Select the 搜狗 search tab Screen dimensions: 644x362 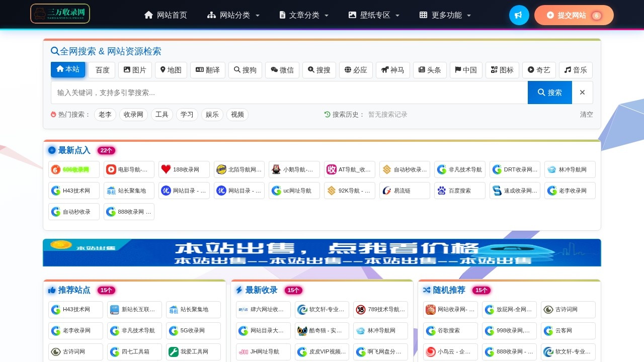(x=245, y=70)
